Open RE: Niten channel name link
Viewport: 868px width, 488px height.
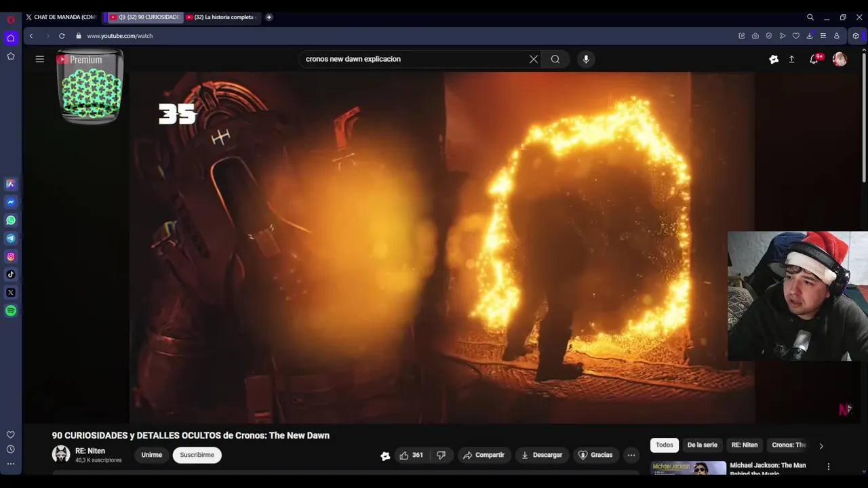click(x=90, y=451)
